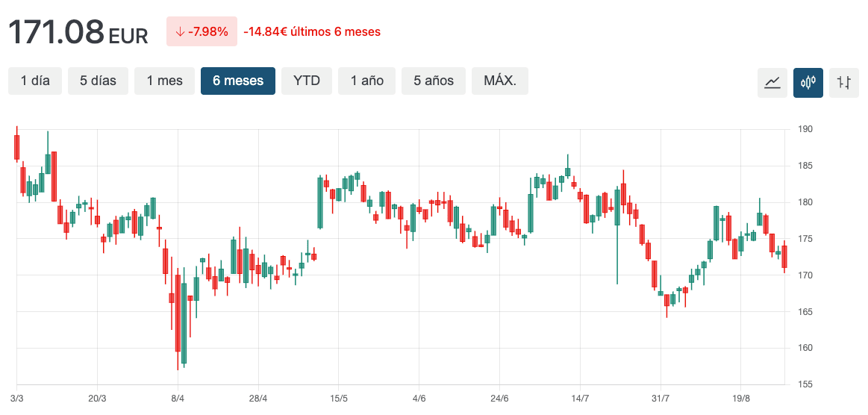Show the 1 año period

tap(366, 81)
